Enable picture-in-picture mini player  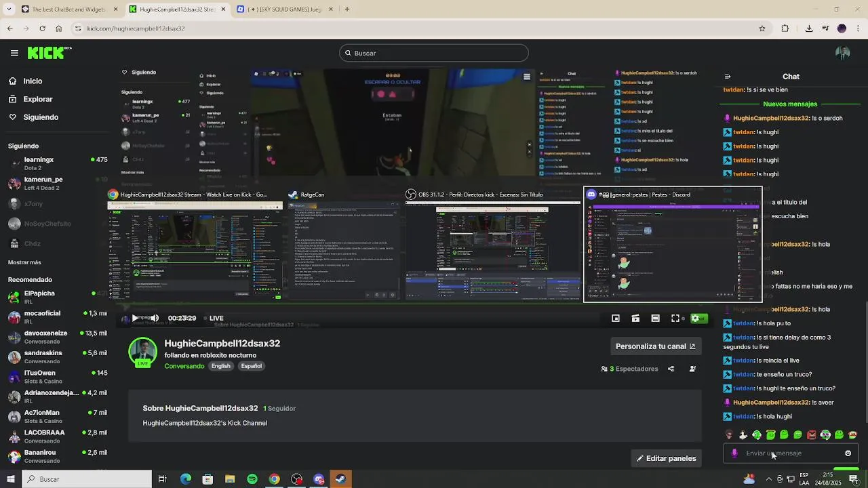tap(616, 318)
